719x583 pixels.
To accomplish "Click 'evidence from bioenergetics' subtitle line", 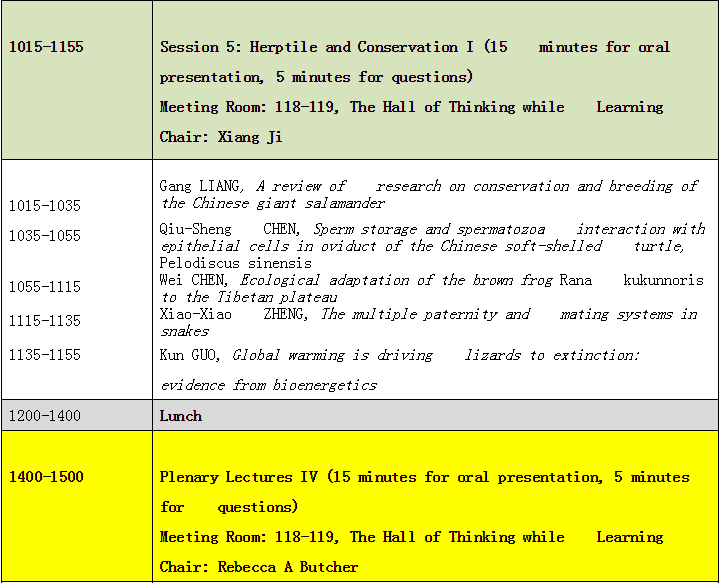I will tap(269, 385).
